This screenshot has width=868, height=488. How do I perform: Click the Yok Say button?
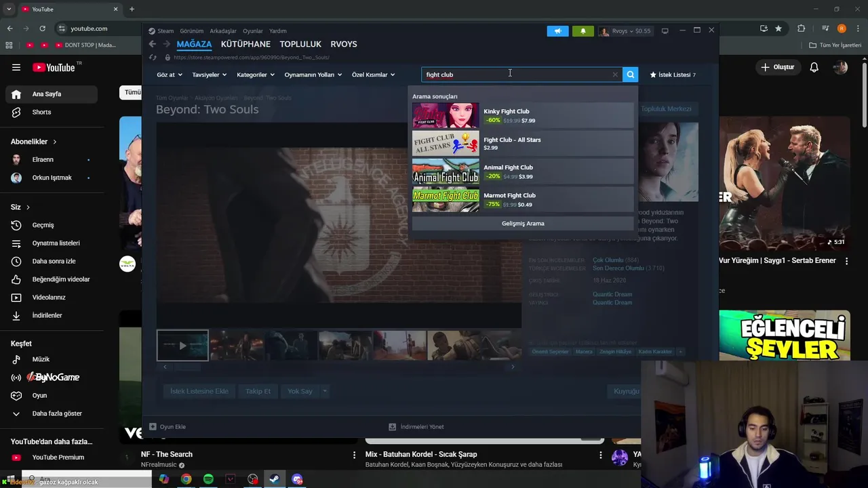coord(300,391)
